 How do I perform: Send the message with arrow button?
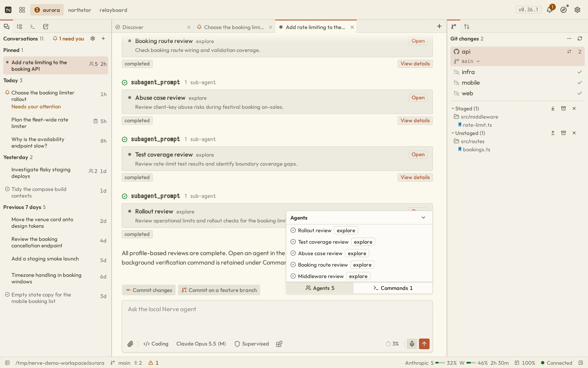click(x=424, y=344)
